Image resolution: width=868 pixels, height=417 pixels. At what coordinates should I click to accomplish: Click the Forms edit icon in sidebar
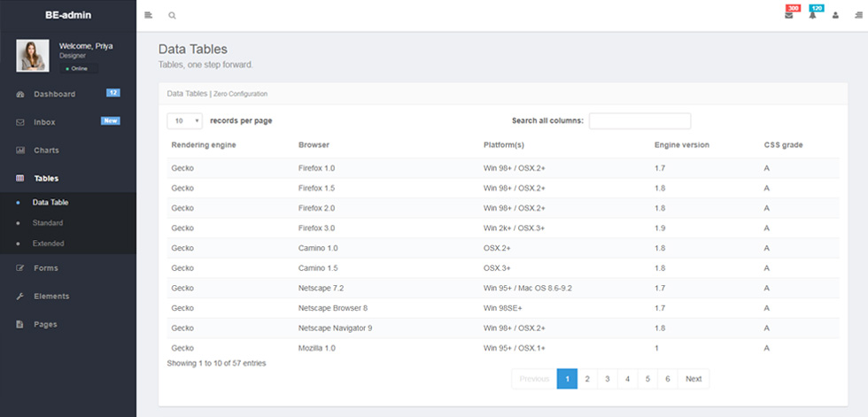(x=20, y=268)
